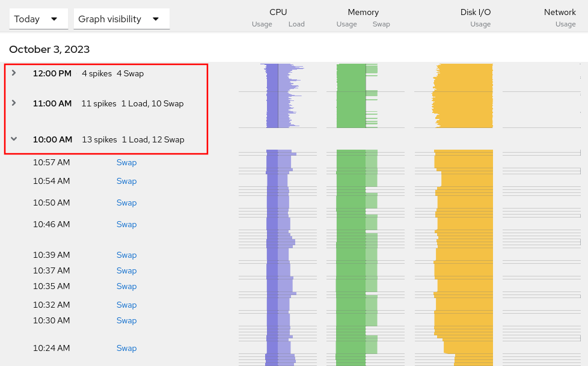
Task: Select the Memory Swap column header
Action: tap(381, 24)
